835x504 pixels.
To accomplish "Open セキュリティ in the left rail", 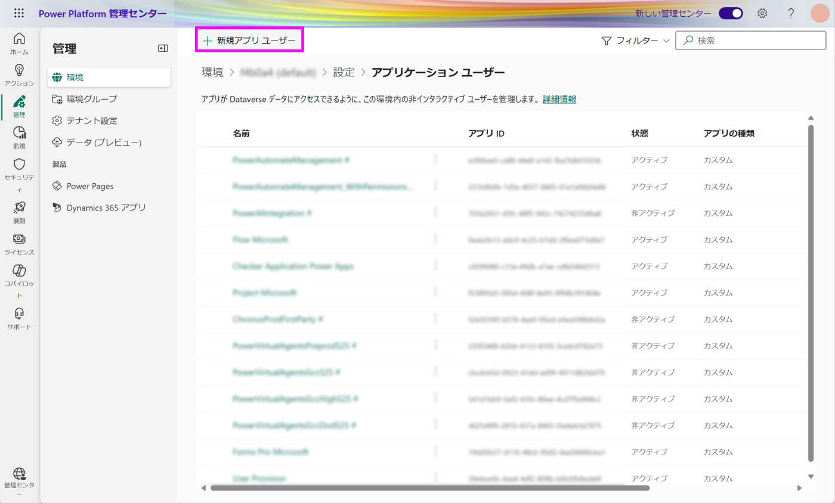I will [x=19, y=176].
